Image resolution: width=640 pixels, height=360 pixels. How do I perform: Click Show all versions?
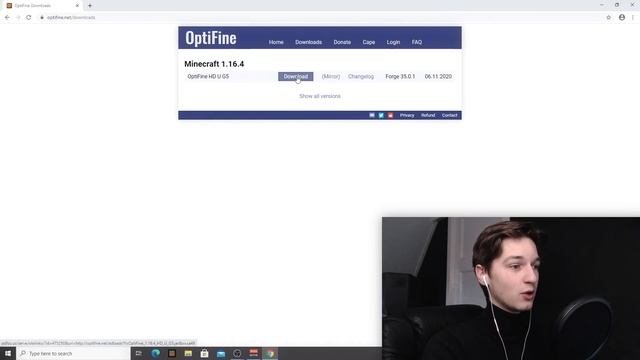pyautogui.click(x=320, y=96)
